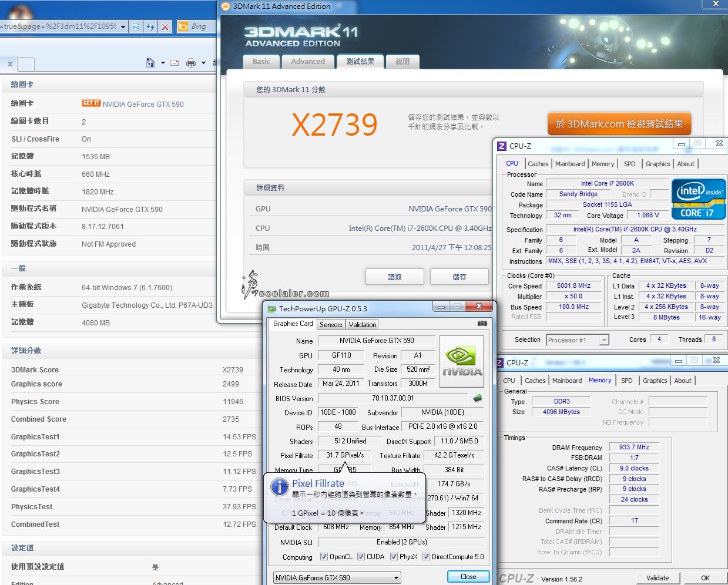Switch to Validation tab in GPU-Z

(363, 325)
